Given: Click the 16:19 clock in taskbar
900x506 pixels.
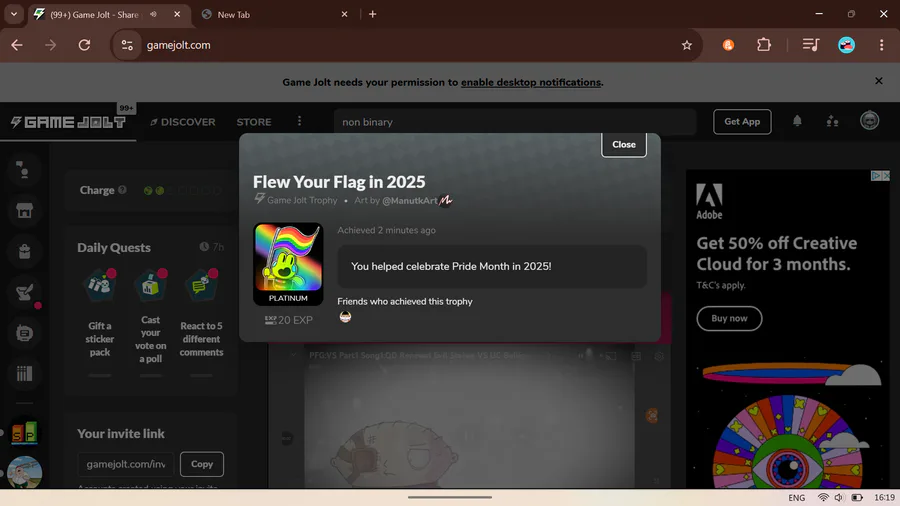Looking at the screenshot, I should 884,497.
